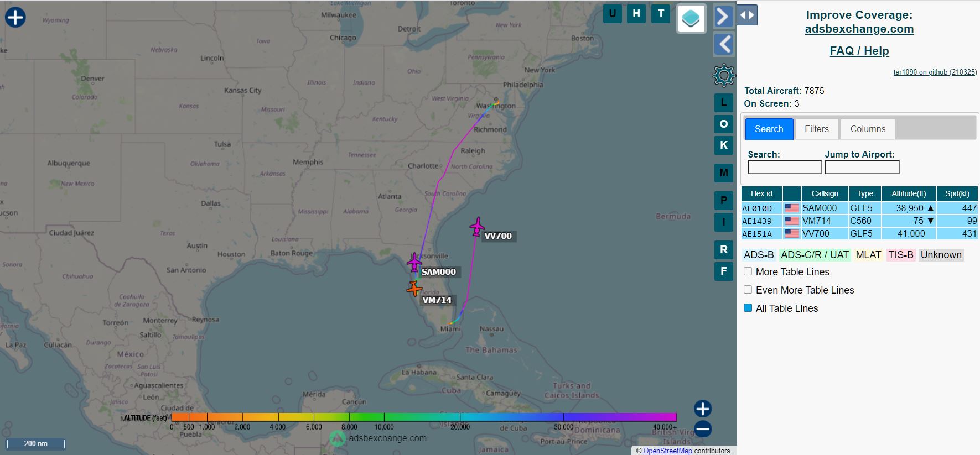Toggle the I map option button
Image resolution: width=980 pixels, height=455 pixels.
723,222
